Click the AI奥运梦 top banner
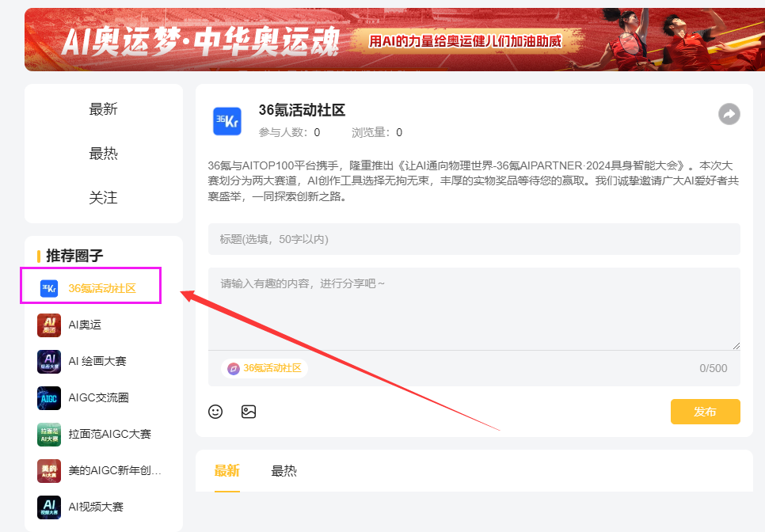This screenshot has width=765, height=532. click(394, 40)
